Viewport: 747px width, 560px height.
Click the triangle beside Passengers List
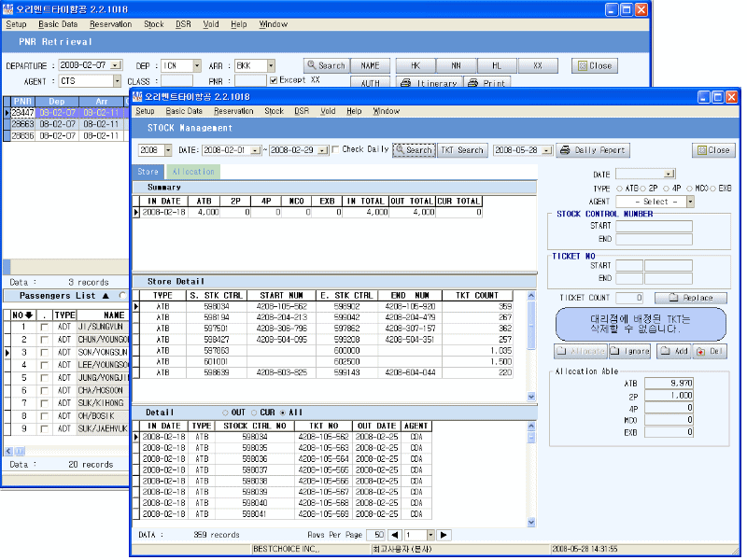coord(106,296)
